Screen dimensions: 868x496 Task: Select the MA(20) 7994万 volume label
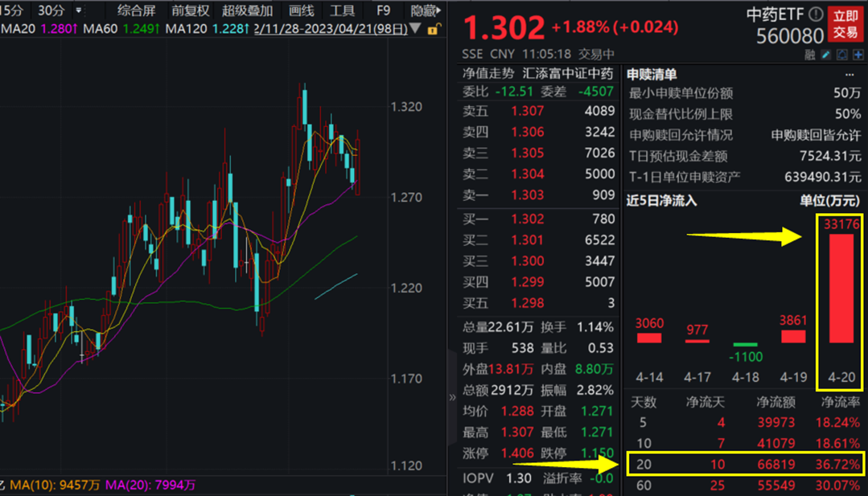(150, 485)
